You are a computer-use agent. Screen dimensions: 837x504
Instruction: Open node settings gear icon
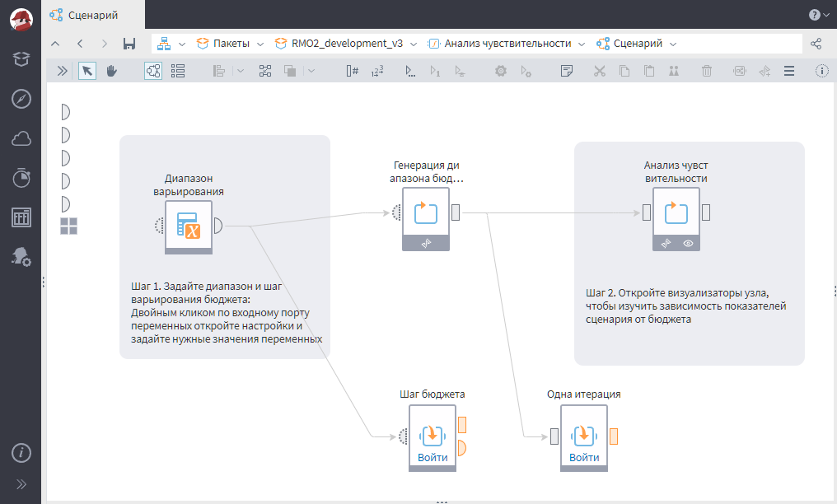click(501, 71)
